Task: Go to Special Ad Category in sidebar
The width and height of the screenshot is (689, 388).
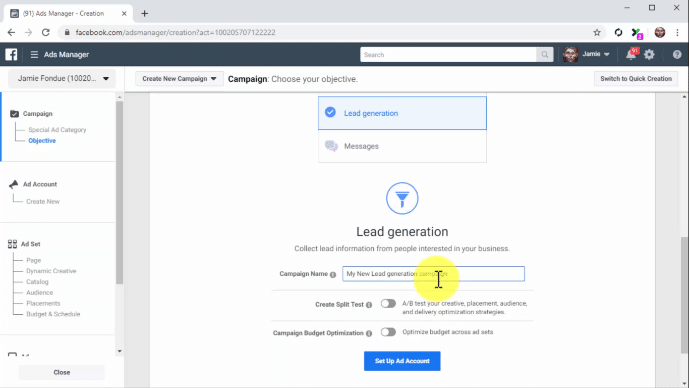Action: click(57, 130)
